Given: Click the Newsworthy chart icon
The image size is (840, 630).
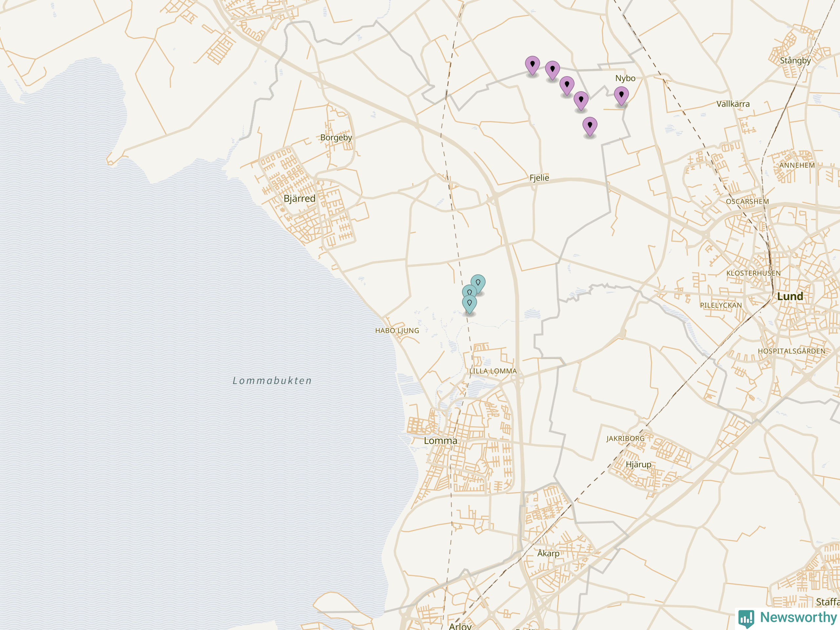Looking at the screenshot, I should tap(746, 619).
